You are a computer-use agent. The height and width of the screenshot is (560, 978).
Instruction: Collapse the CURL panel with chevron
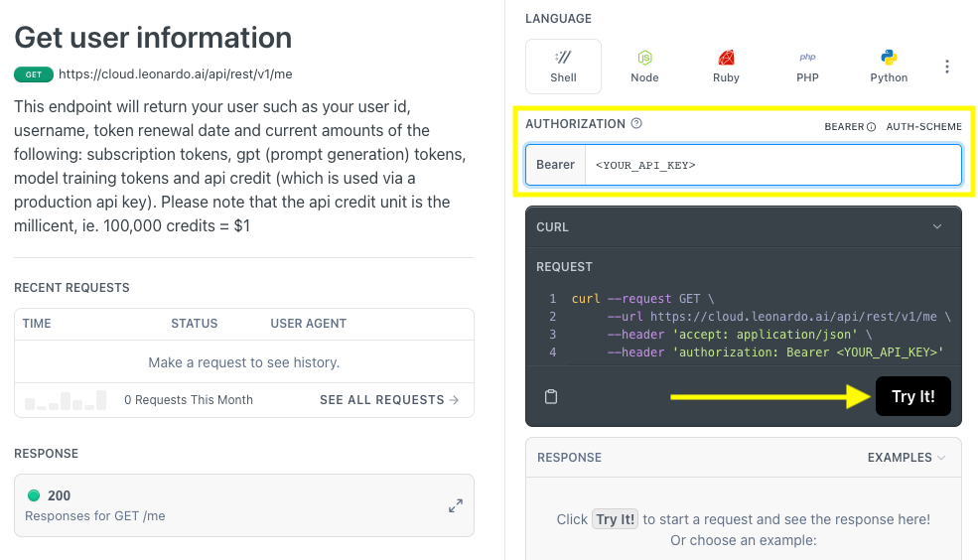(937, 227)
